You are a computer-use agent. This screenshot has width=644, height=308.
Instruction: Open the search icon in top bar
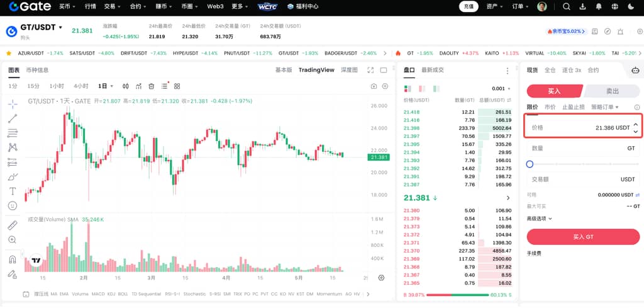566,7
